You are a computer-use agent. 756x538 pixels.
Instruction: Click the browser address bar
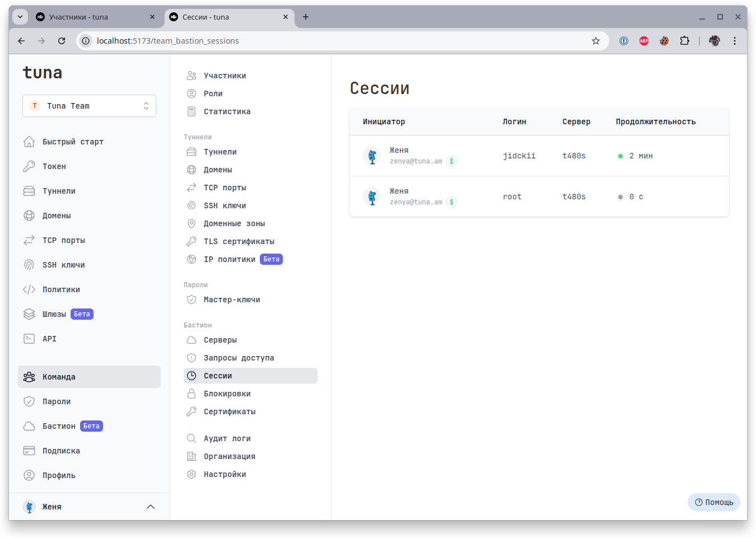[x=336, y=41]
